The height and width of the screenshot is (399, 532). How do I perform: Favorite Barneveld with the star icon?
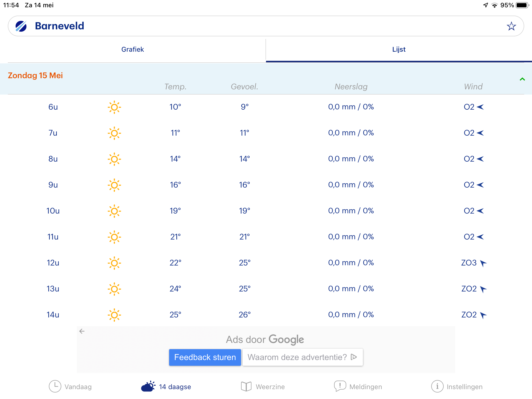[x=511, y=26]
